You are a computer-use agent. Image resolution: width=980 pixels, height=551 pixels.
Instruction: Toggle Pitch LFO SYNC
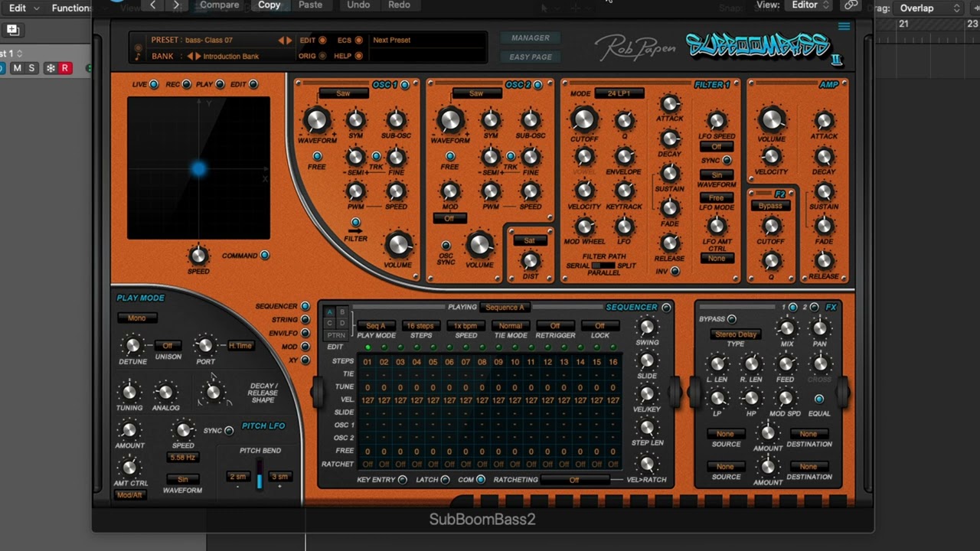[x=229, y=431]
